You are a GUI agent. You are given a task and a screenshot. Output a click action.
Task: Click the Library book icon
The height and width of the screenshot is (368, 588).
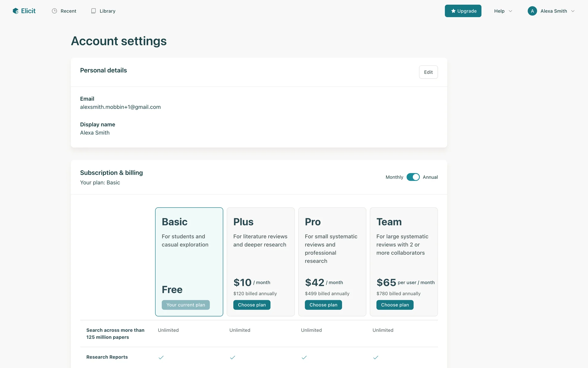tap(93, 11)
